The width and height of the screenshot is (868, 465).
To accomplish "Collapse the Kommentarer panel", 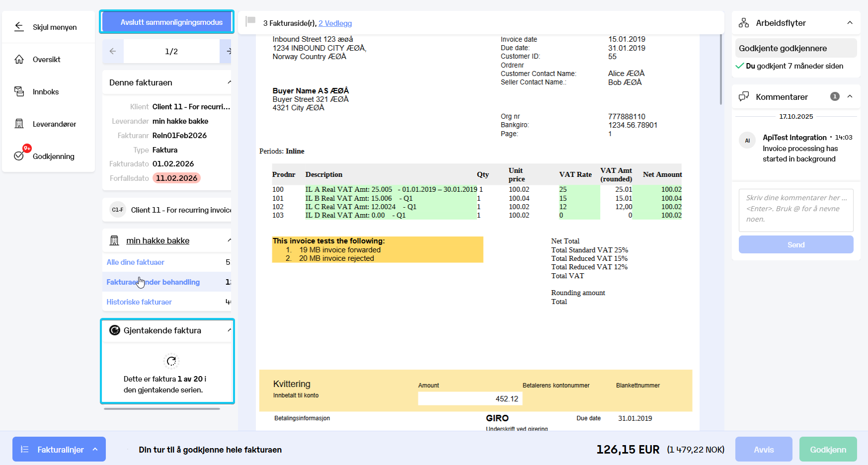I will click(x=850, y=96).
